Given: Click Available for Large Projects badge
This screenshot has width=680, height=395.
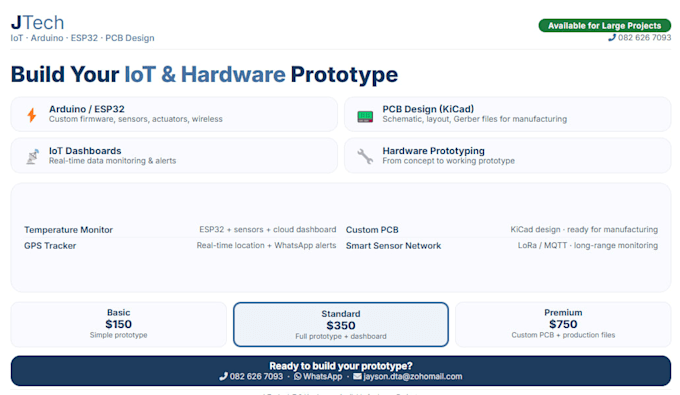Looking at the screenshot, I should click(x=605, y=26).
